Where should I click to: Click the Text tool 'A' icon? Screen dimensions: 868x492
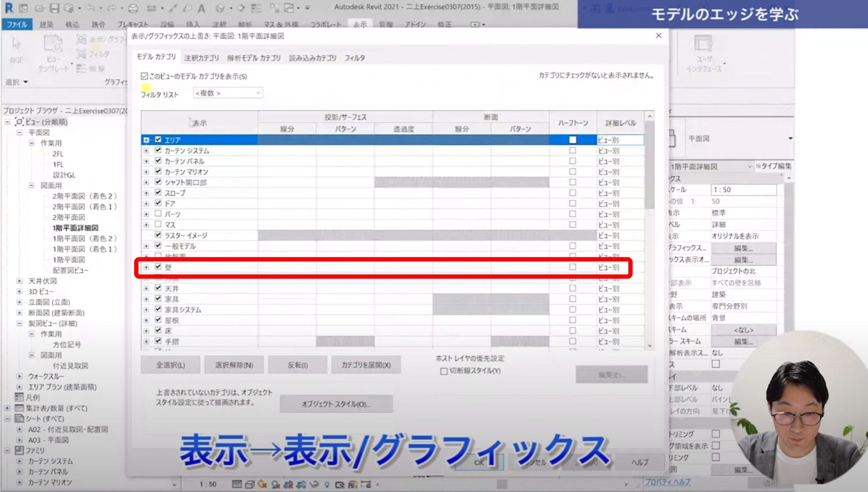click(x=202, y=8)
